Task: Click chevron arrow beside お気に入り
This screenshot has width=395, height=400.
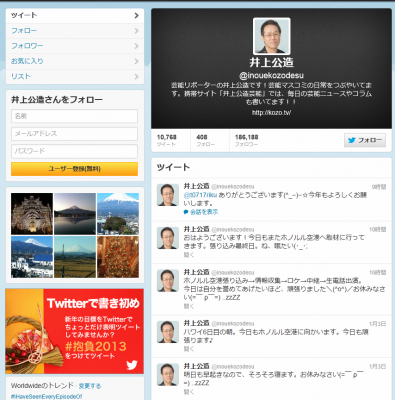Action: point(136,61)
